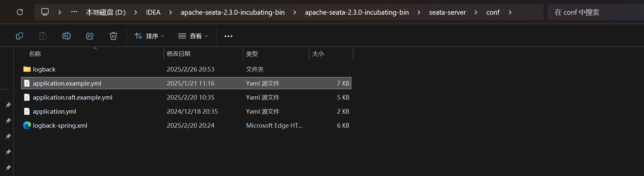Click the Rename icon in toolbar
The image size is (644, 176).
[x=66, y=36]
